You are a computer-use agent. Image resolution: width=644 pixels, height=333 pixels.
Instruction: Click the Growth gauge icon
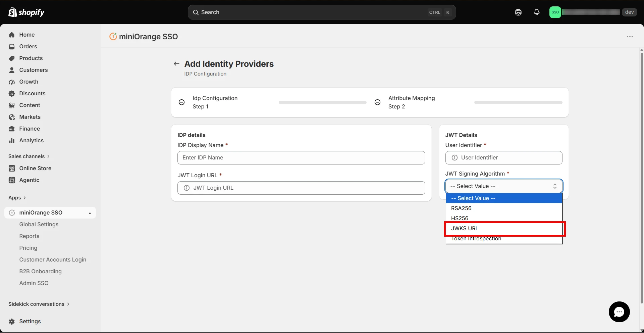coord(12,82)
